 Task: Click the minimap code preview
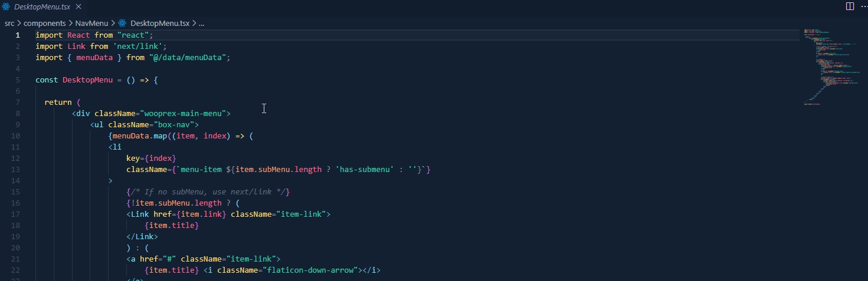coord(829,65)
